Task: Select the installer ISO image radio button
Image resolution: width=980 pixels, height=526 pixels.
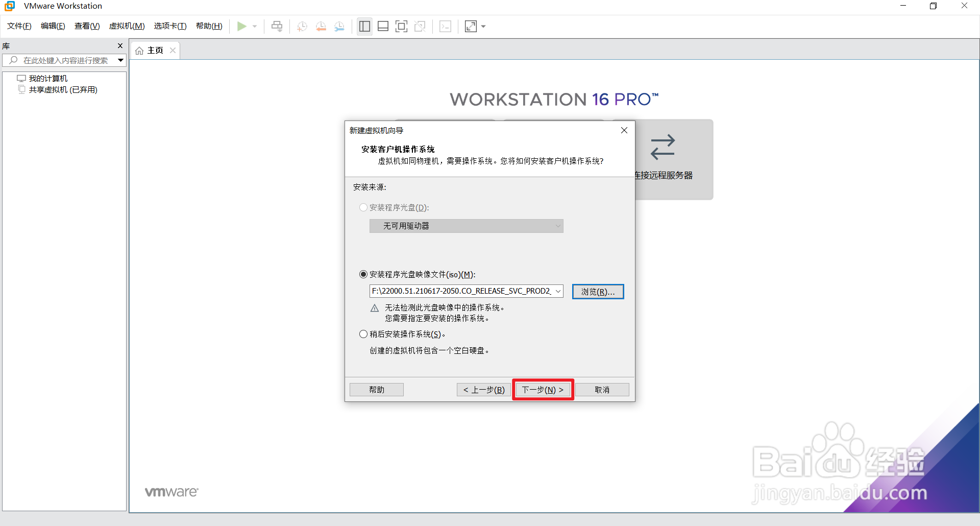Action: pyautogui.click(x=363, y=274)
